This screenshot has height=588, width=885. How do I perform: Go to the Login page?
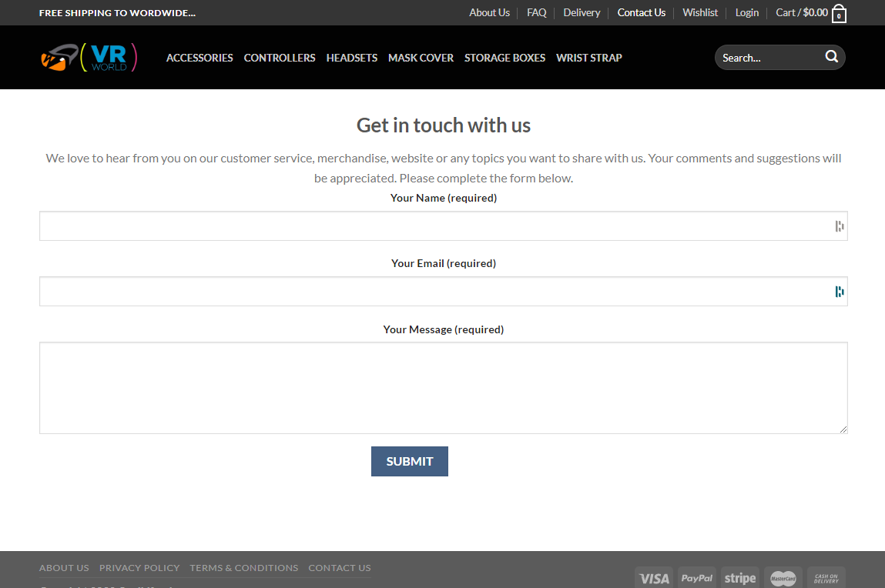(746, 12)
